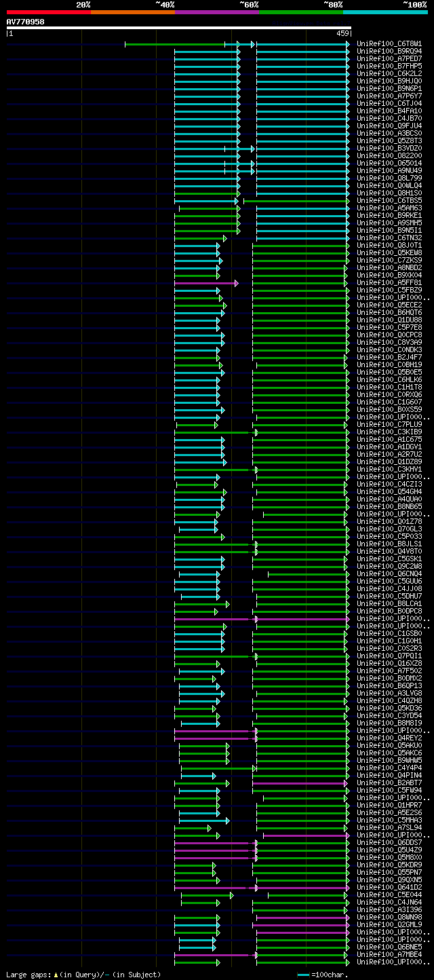Open hit UniRef100_C6T8W1
Viewport: 434px width, 980px height.
tap(389, 43)
